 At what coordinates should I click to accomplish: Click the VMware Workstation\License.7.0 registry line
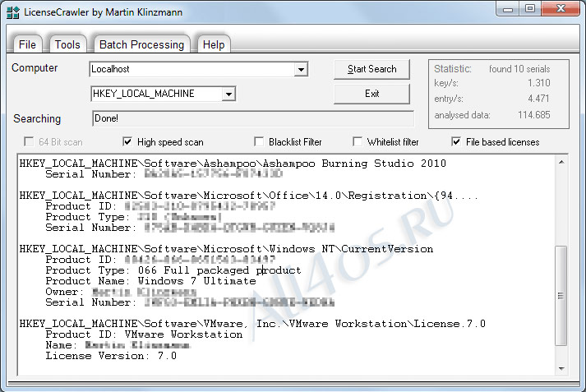click(x=252, y=324)
